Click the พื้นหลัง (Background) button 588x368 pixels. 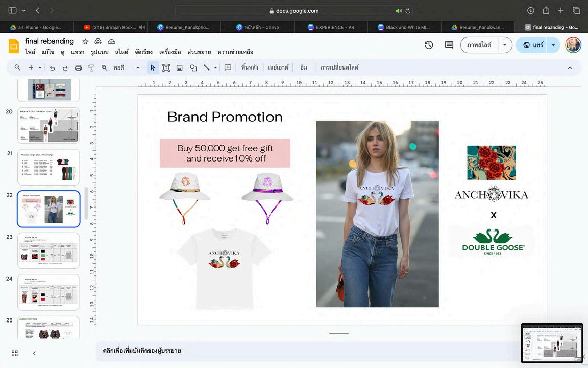[x=250, y=67]
